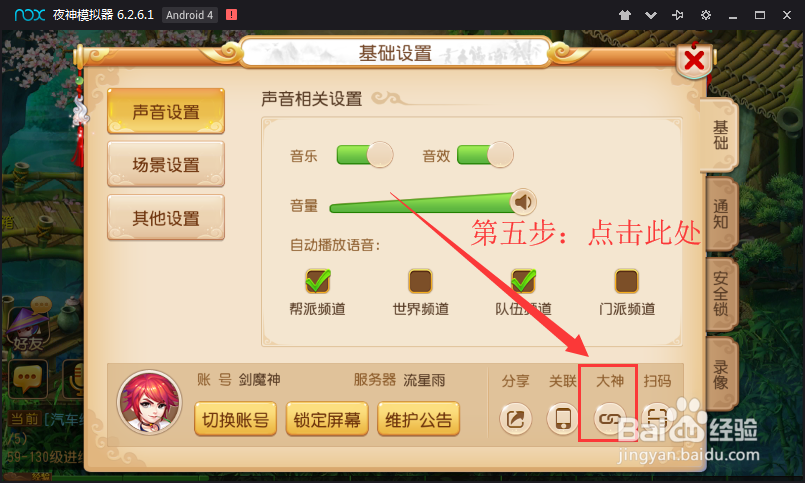Click the volume speaker icon on slider
This screenshot has height=483, width=805.
click(523, 202)
